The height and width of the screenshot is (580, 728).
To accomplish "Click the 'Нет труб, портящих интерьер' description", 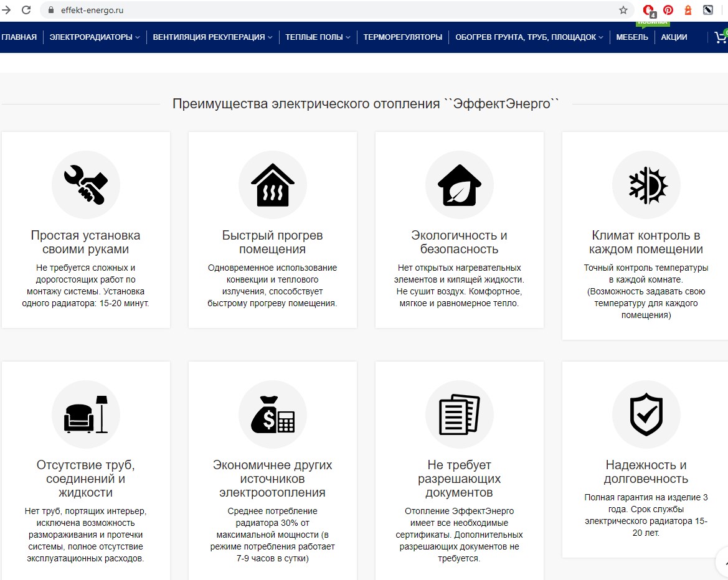I will tap(86, 535).
